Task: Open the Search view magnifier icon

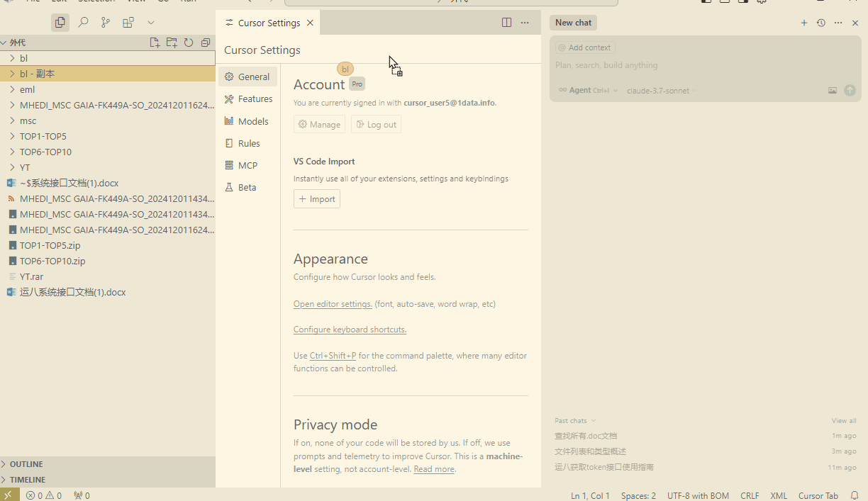Action: 83,23
